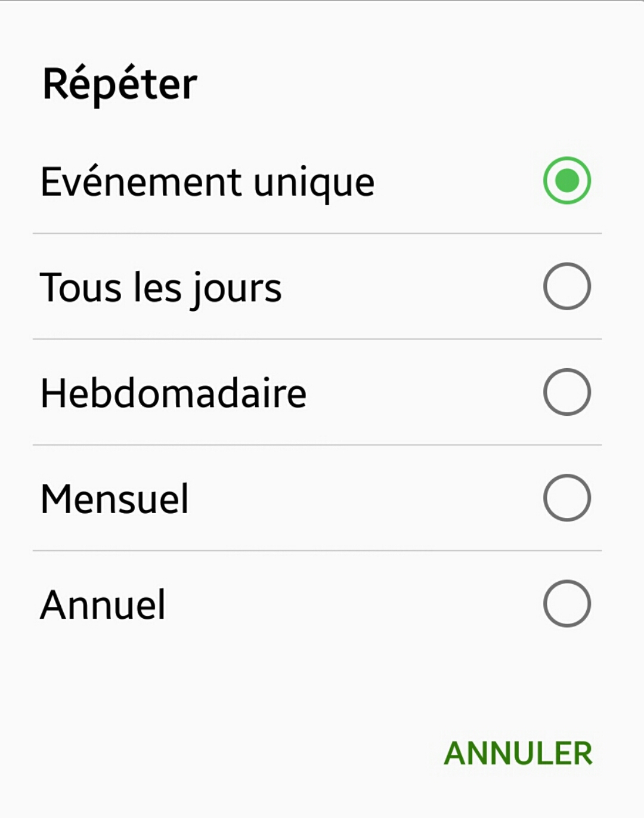Choose the word Mensuel for monthly repetition
644x818 pixels.
tap(114, 499)
